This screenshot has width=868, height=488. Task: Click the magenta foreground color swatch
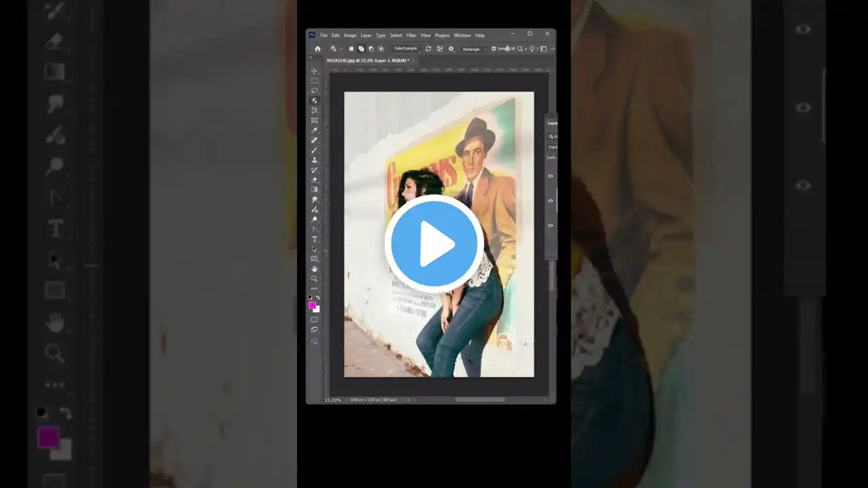[x=312, y=305]
